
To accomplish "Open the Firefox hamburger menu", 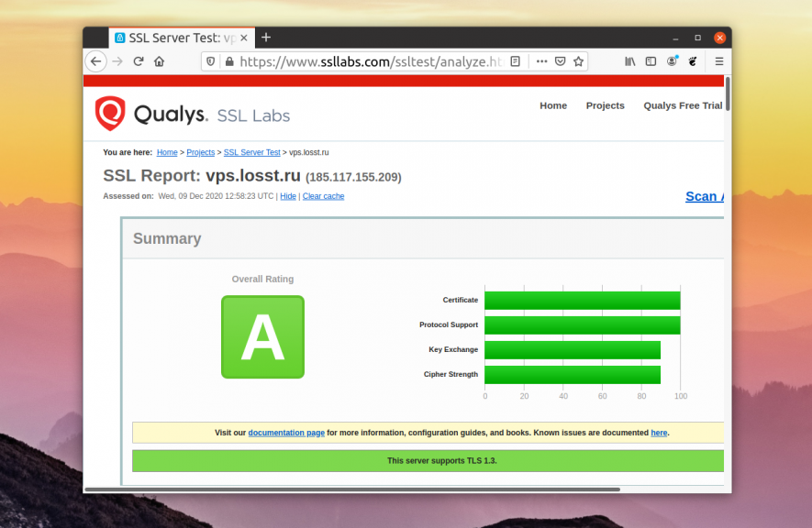I will 719,61.
